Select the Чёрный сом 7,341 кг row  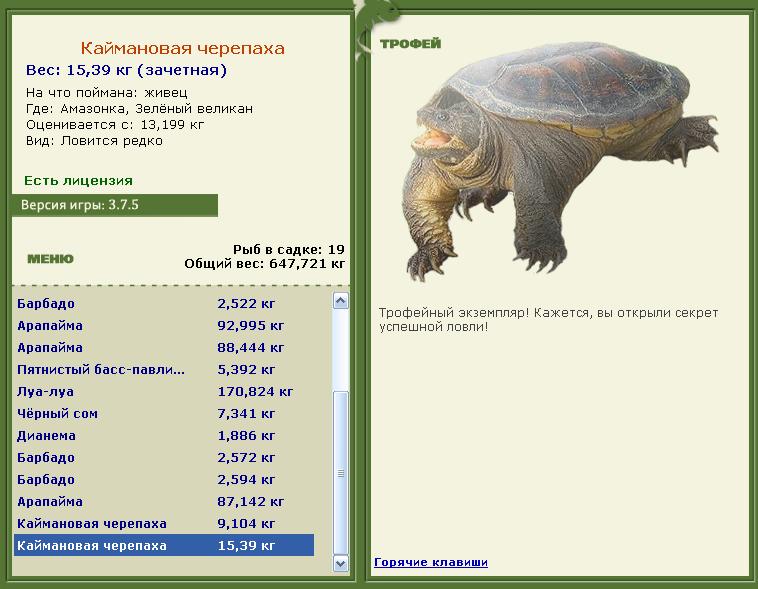[164, 413]
